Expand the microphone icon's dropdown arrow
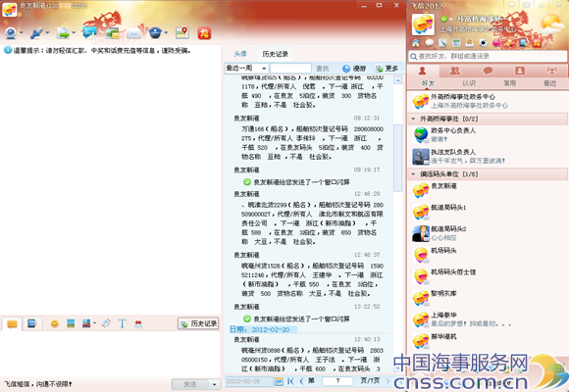Viewport: 569px width, 392px height. [x=47, y=32]
